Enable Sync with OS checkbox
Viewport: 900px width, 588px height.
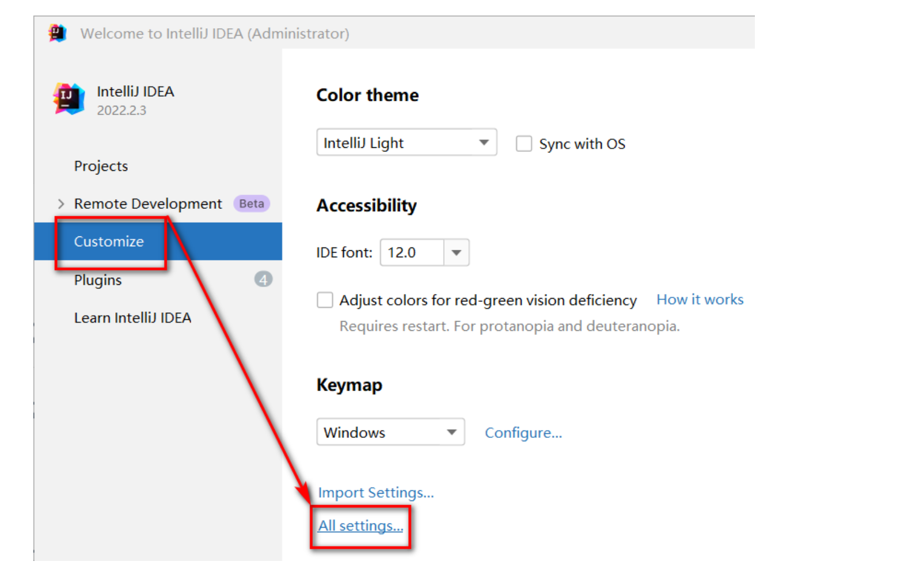(524, 143)
